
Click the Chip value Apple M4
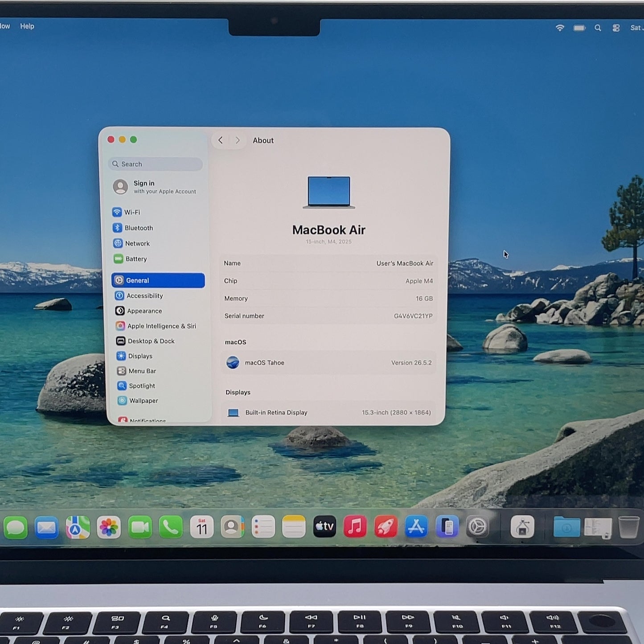point(419,281)
